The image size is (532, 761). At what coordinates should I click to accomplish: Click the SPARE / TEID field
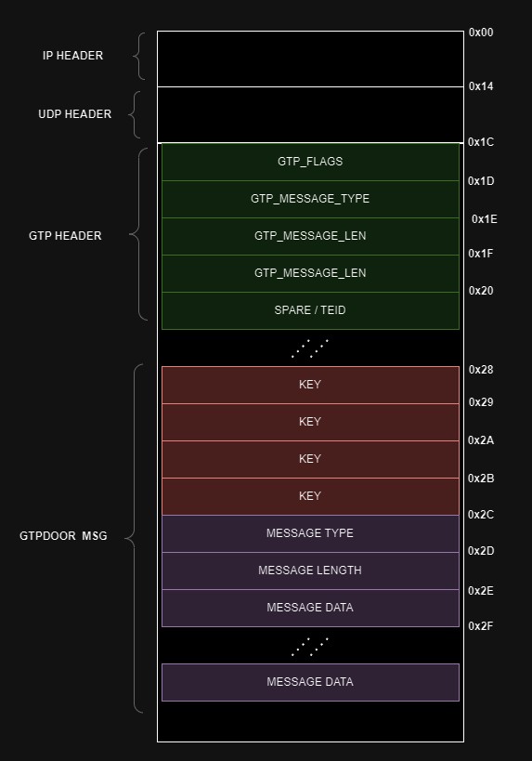(x=310, y=310)
